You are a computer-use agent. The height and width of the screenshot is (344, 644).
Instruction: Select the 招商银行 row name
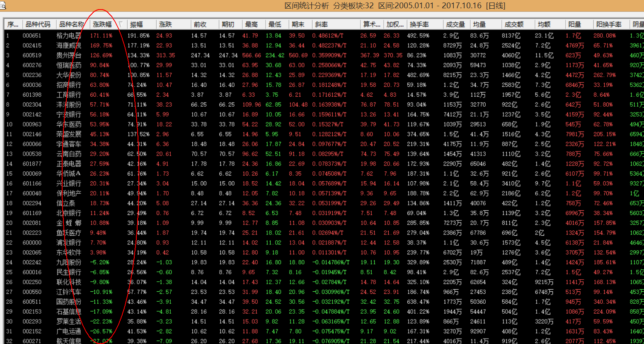click(69, 85)
